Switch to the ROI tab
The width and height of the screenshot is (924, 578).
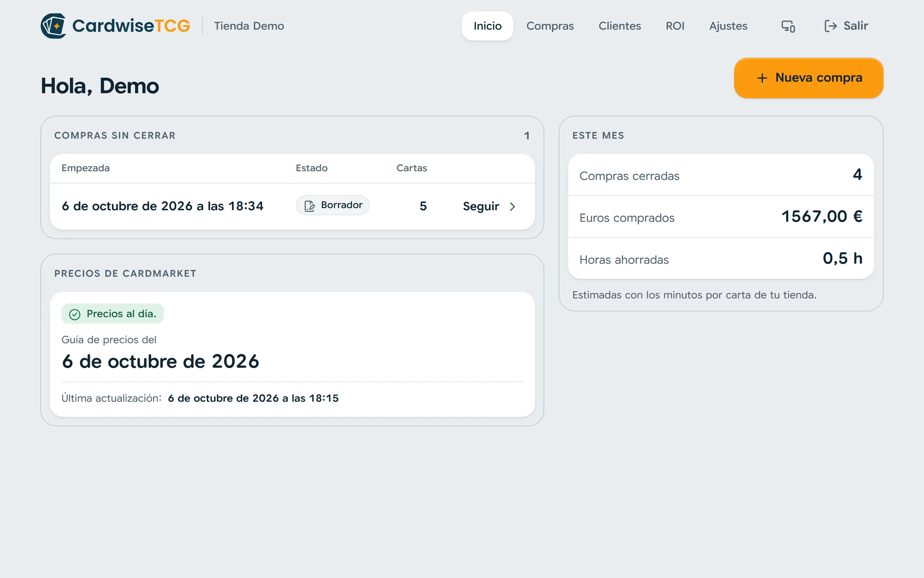675,26
